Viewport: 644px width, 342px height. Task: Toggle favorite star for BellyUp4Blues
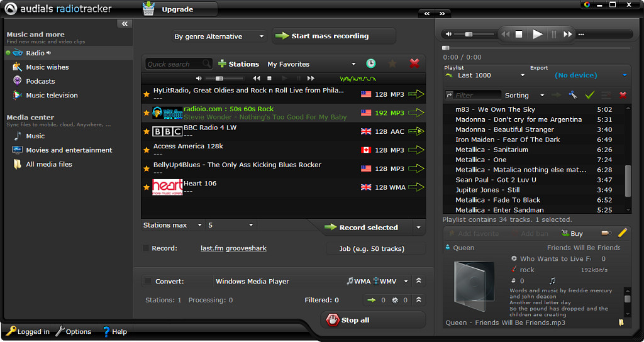click(146, 168)
